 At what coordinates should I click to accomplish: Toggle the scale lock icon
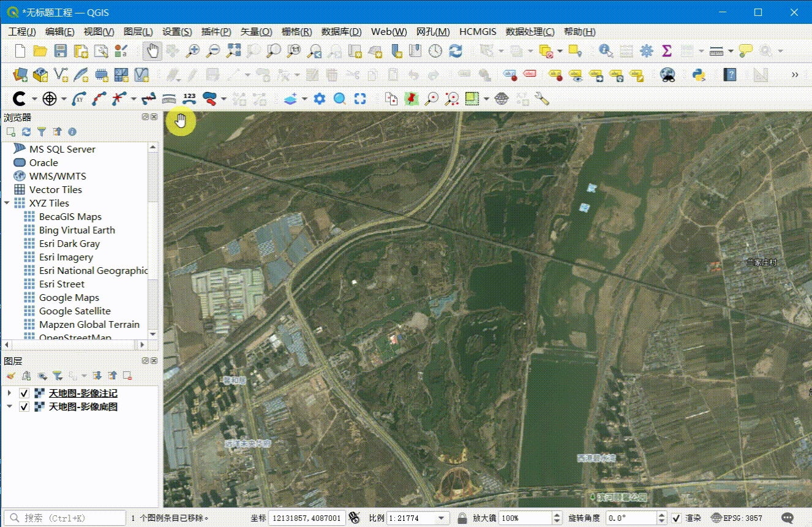click(462, 518)
